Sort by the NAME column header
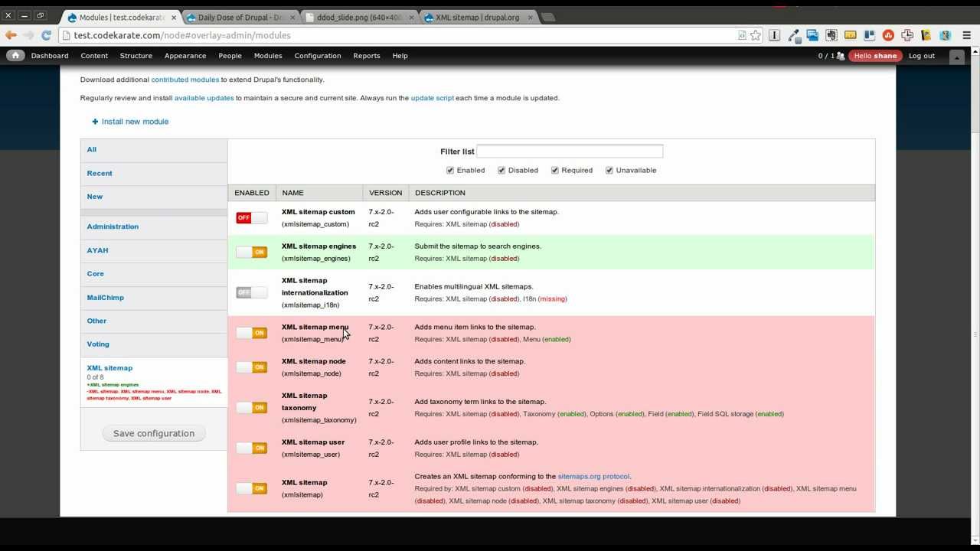980x551 pixels. (292, 193)
